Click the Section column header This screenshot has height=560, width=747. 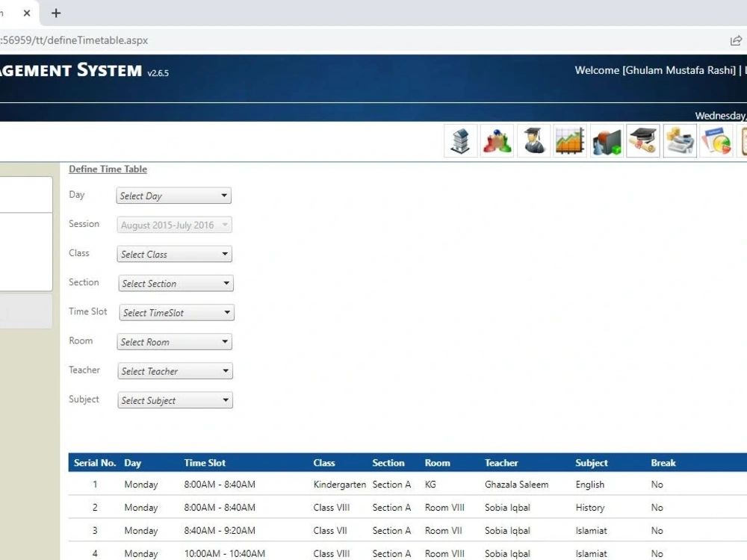point(388,463)
